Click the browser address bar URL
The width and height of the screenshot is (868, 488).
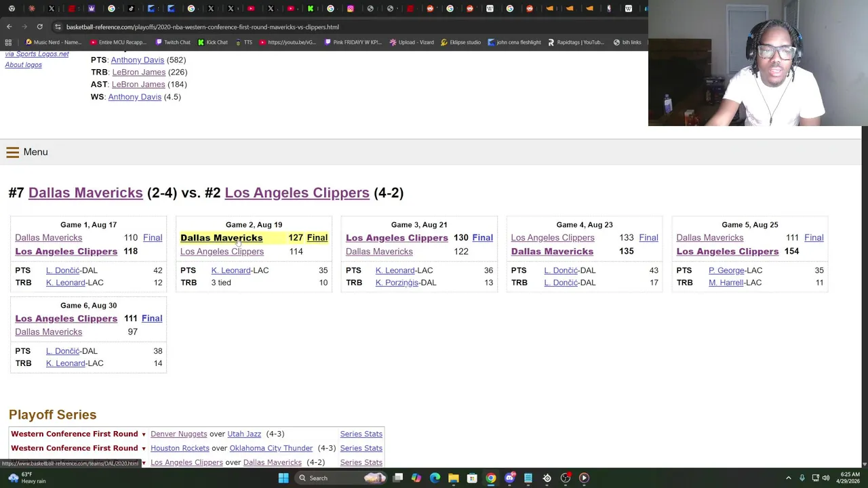point(203,27)
